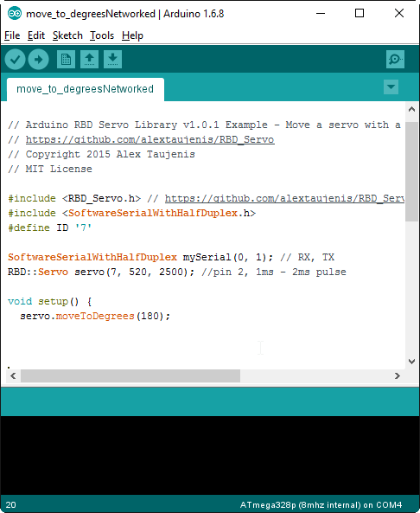The width and height of the screenshot is (420, 513).
Task: Click '#include <SoftwareSerialWithHalfDuplex.h>' line
Action: (x=131, y=213)
